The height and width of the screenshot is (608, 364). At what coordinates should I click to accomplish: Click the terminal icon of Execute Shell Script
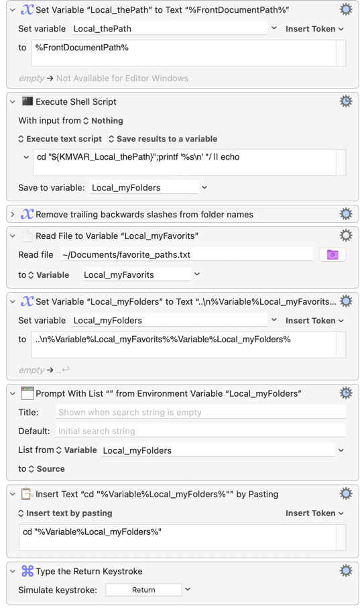click(27, 101)
